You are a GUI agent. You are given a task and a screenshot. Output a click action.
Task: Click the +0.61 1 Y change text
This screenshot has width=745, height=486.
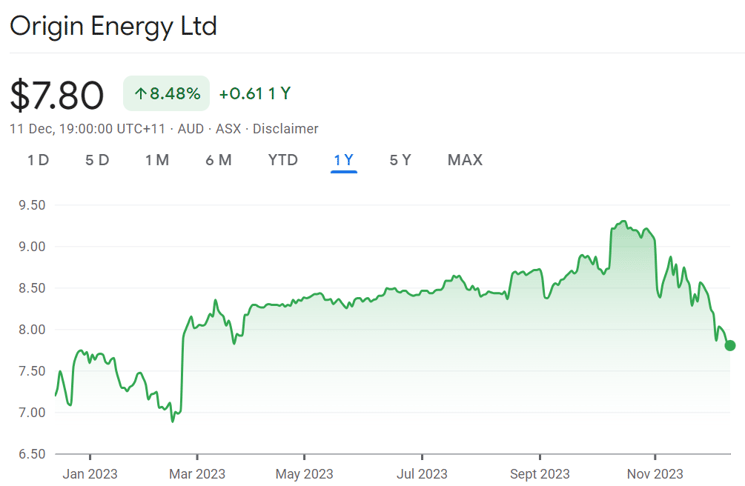[255, 94]
